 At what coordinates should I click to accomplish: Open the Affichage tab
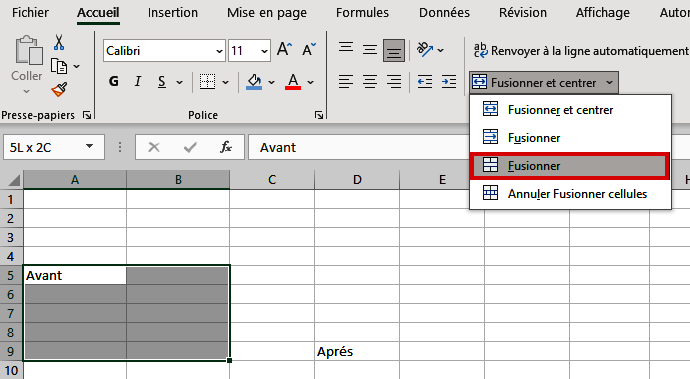[602, 13]
